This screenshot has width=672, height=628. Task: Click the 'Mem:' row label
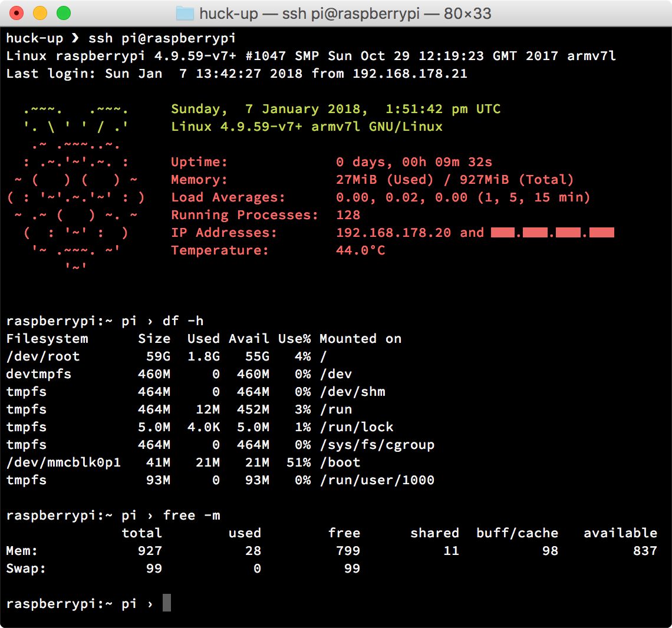point(22,551)
